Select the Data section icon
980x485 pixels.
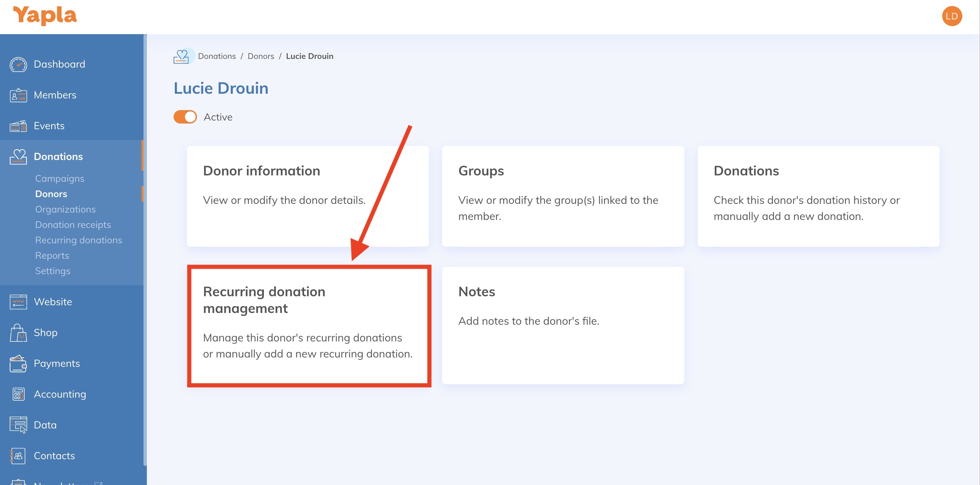pyautogui.click(x=18, y=424)
